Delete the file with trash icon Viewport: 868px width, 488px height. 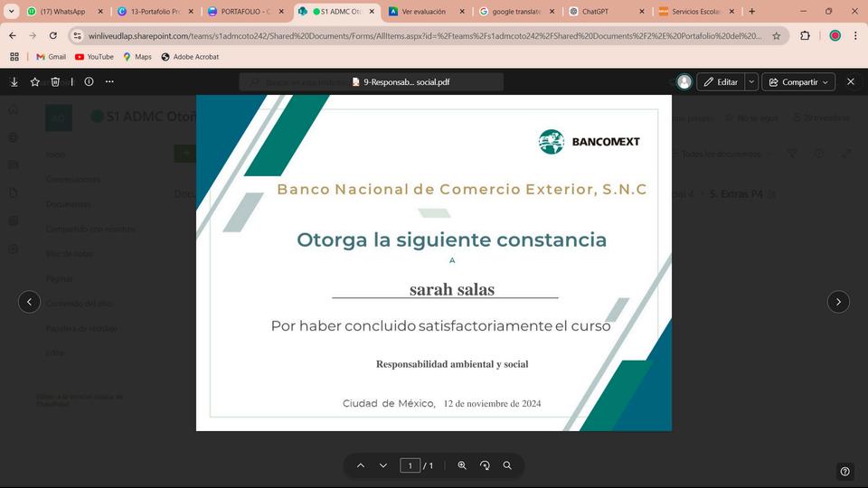tap(55, 82)
